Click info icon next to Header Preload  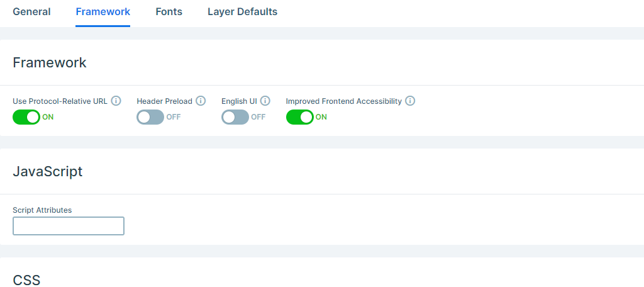coord(201,101)
